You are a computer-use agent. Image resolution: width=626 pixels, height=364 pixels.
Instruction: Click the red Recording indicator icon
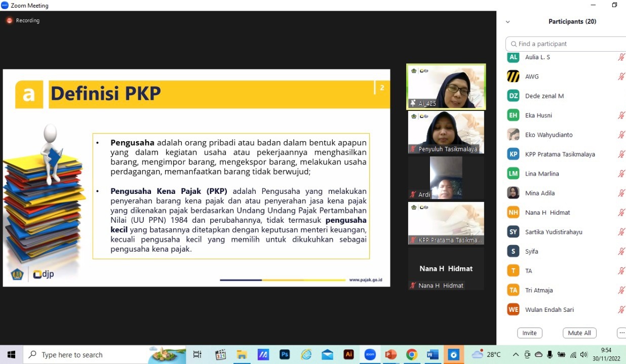(x=9, y=21)
